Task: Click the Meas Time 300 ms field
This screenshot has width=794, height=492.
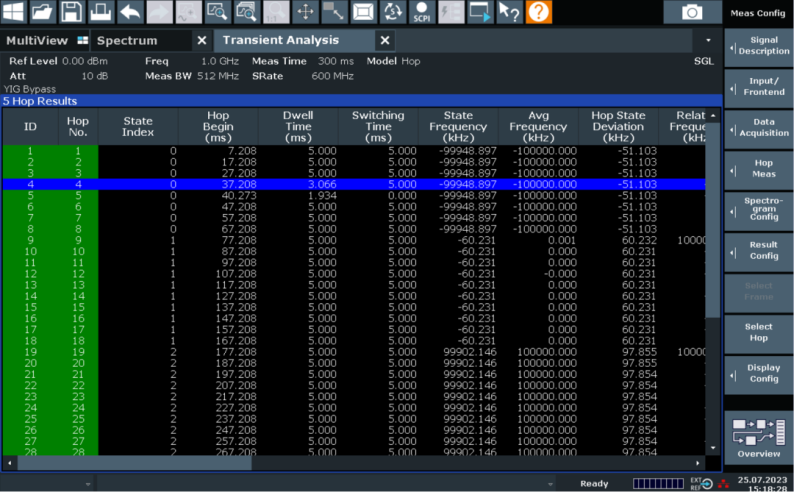Action: tap(303, 61)
